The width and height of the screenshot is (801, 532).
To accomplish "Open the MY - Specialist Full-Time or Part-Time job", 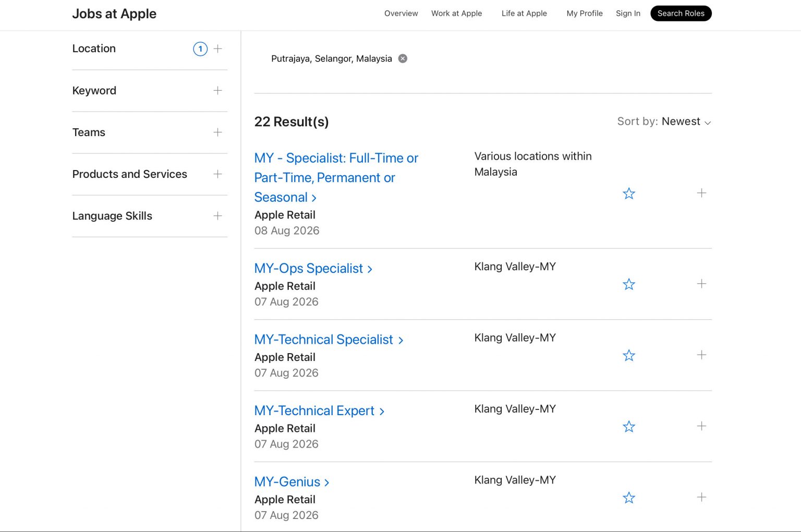I will [336, 178].
